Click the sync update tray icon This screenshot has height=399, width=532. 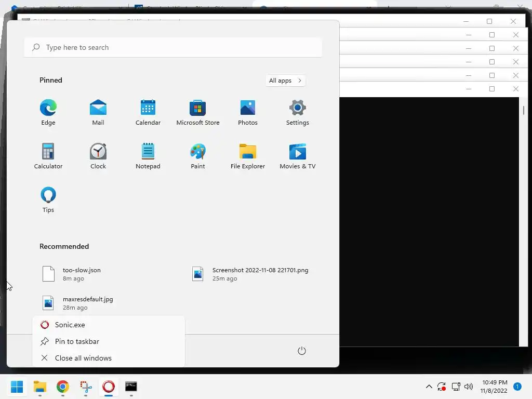point(442,387)
